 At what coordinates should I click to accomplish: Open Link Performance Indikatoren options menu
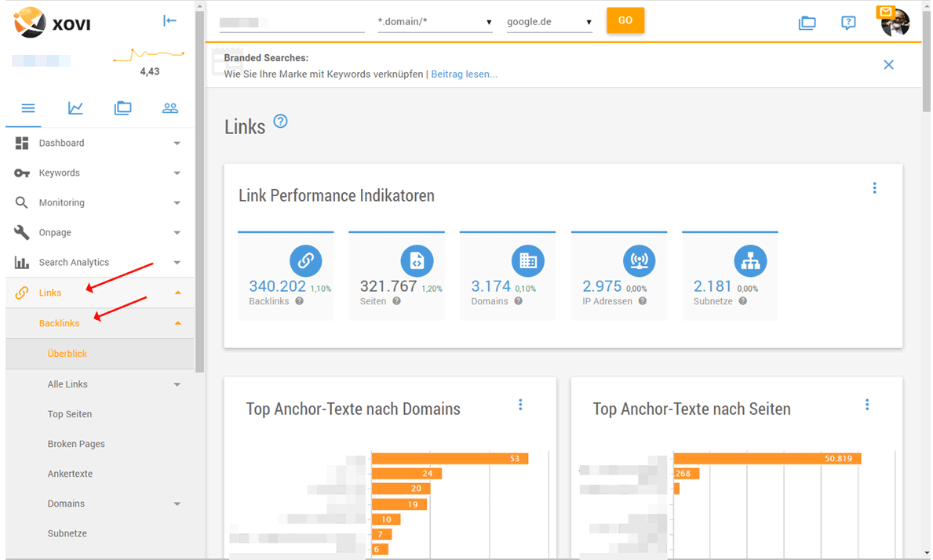(x=875, y=188)
